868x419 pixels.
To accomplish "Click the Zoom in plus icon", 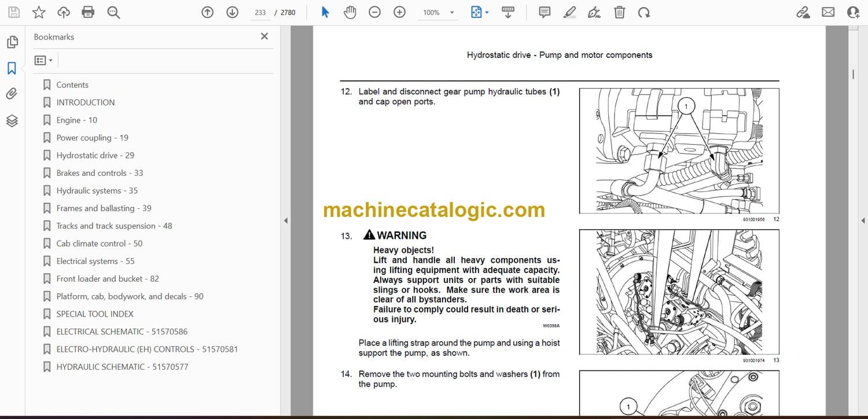I will (x=399, y=12).
